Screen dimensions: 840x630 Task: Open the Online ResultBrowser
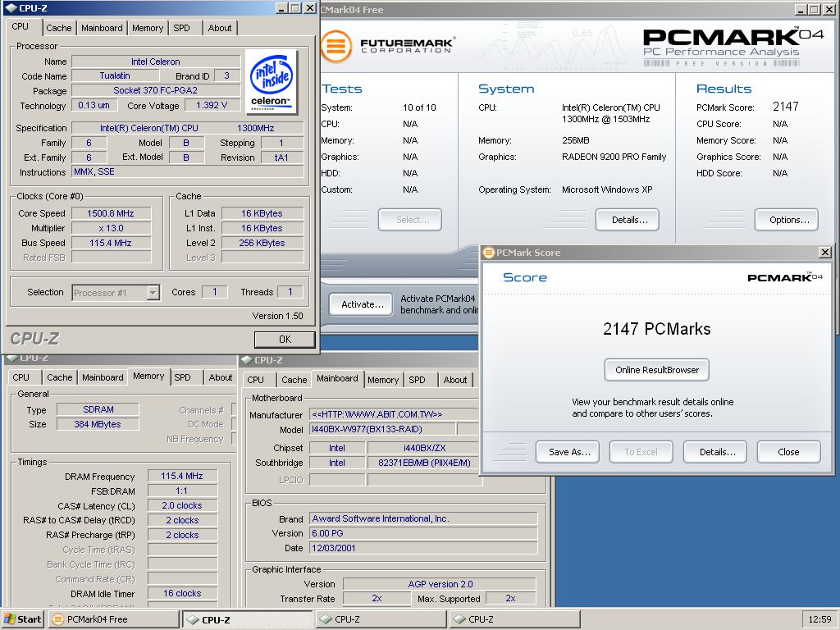[657, 370]
